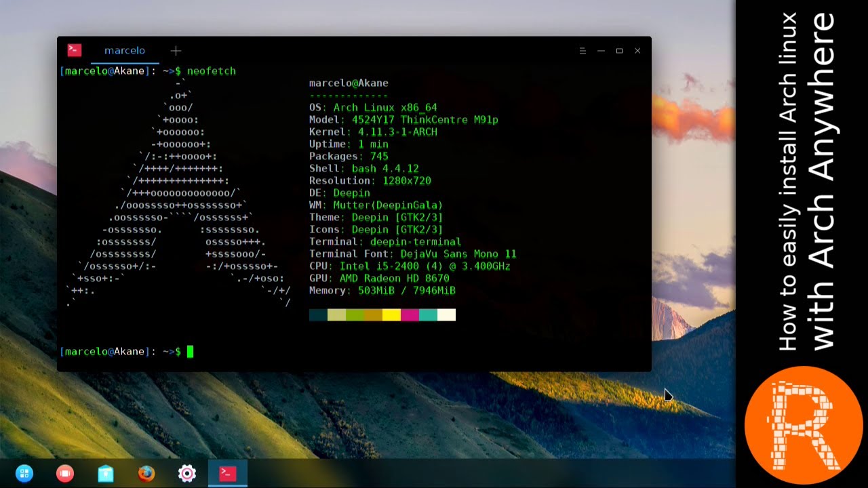The width and height of the screenshot is (868, 488).
Task: Close the deepin-terminal window
Action: (637, 51)
